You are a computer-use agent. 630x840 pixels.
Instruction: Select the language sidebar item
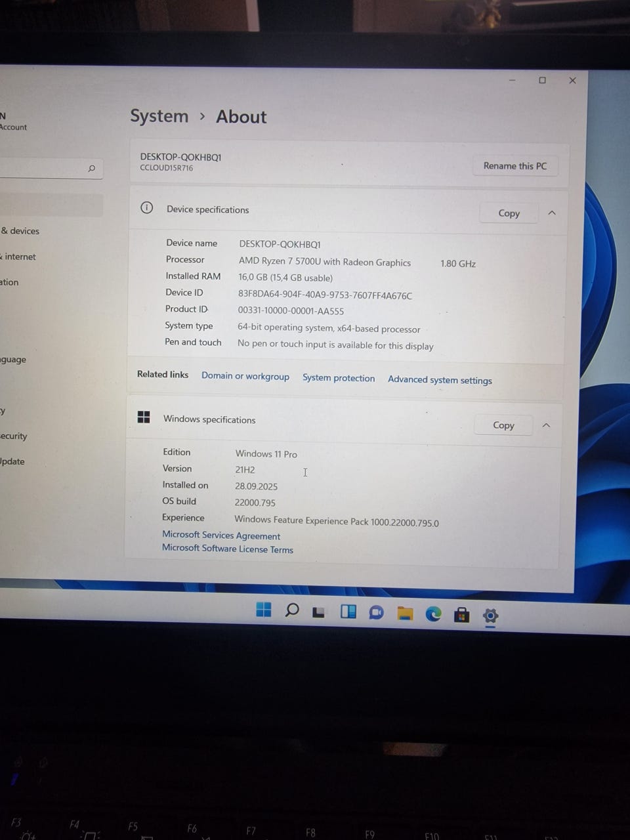[x=13, y=360]
